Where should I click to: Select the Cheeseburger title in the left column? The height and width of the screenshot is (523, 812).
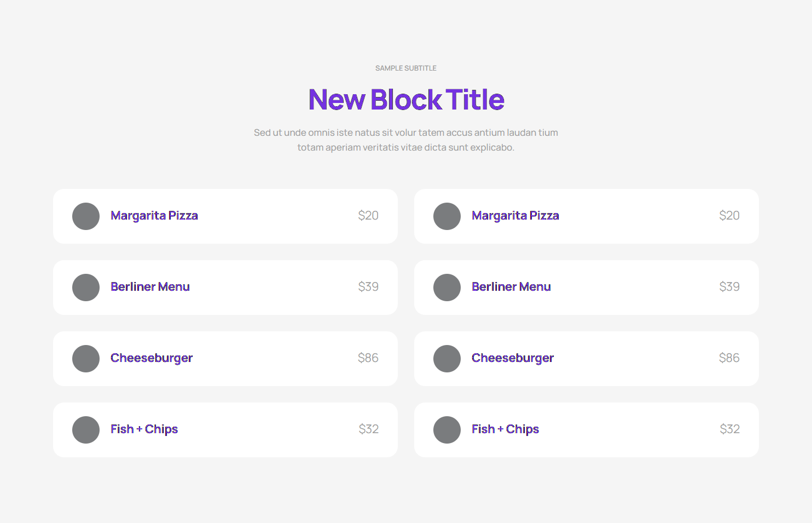click(x=152, y=358)
